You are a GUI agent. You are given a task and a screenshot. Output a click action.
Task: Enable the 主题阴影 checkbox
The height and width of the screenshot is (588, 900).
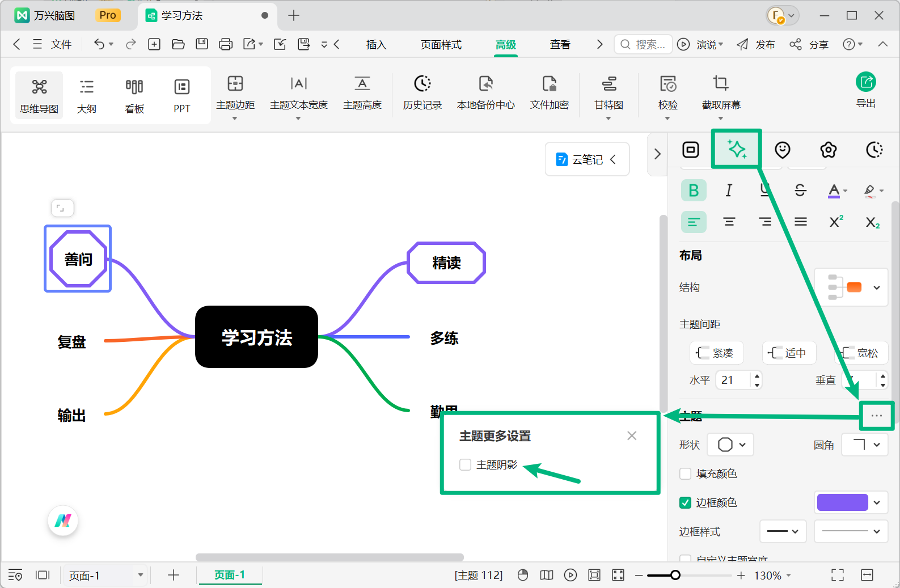click(466, 465)
